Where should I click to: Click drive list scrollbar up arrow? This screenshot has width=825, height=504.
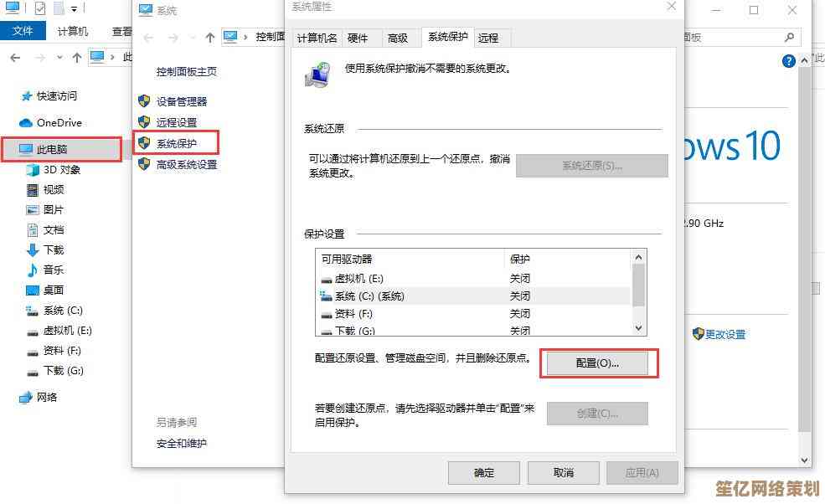tap(638, 257)
